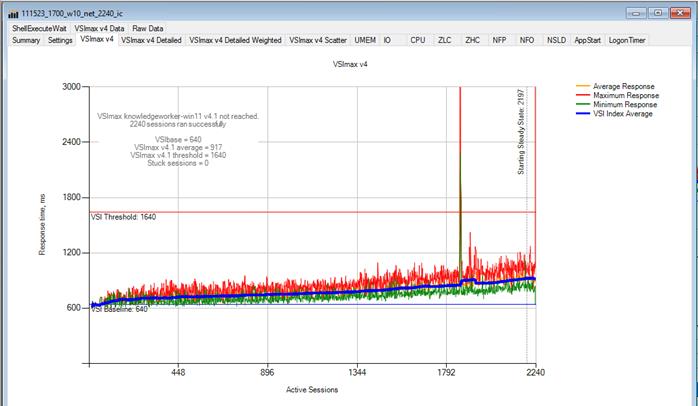Click 'VSImax v4.1 threshold = 1640' text
698x406 pixels.
[x=178, y=155]
